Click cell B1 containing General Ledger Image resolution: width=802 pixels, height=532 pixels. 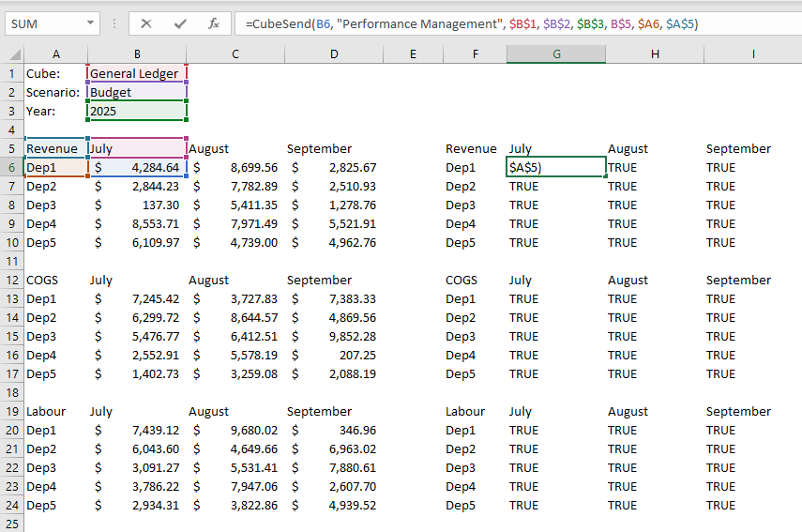pos(137,73)
